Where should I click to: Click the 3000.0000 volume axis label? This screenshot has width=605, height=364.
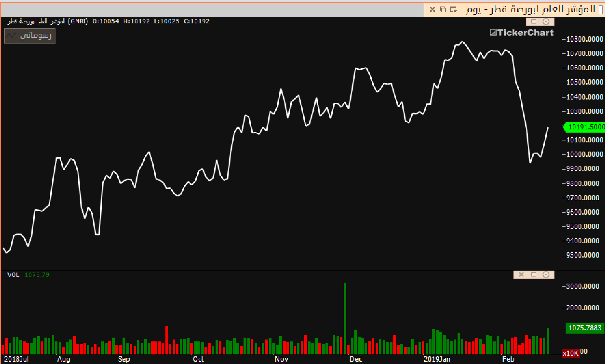tap(583, 286)
